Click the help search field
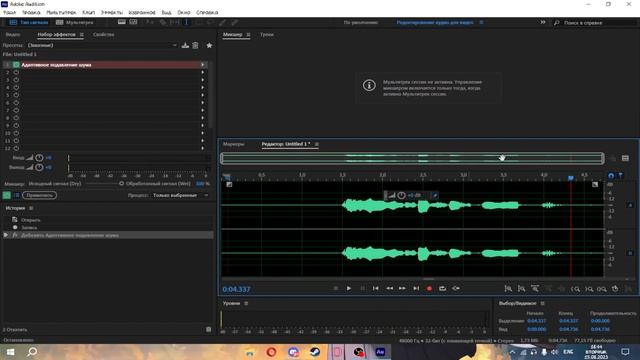 (594, 22)
